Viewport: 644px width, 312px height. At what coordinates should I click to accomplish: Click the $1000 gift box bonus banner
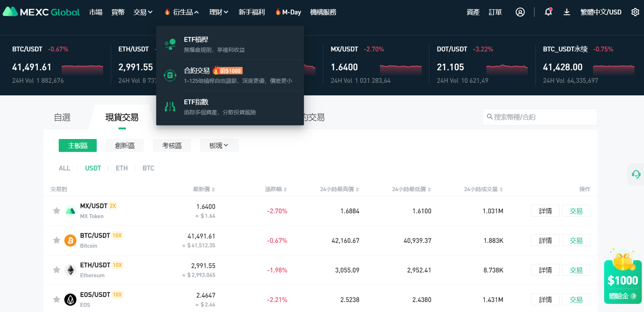(623, 277)
